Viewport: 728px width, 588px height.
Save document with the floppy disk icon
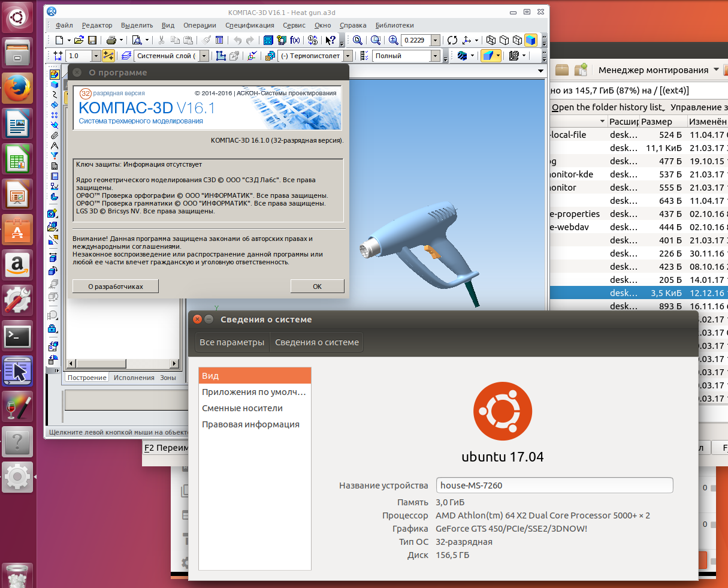[92, 40]
